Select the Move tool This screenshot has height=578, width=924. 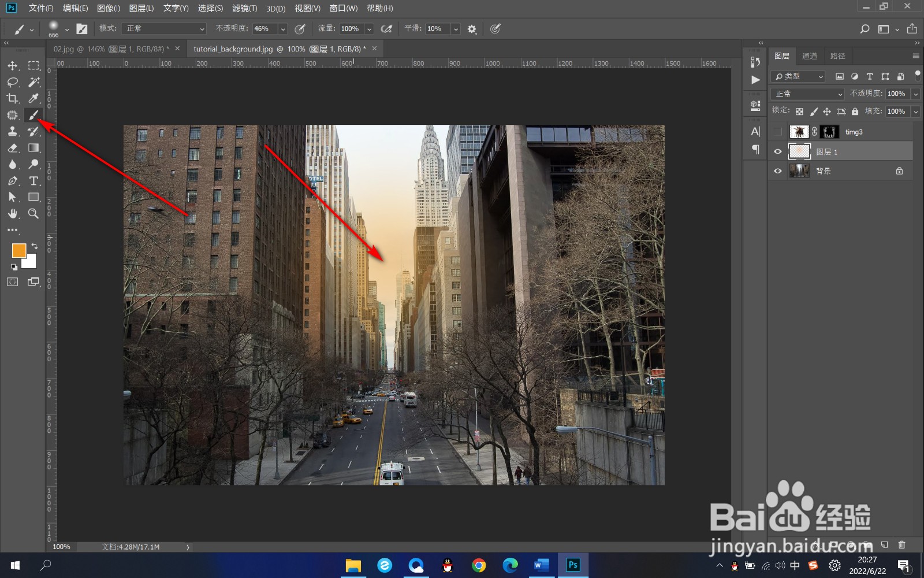(x=13, y=65)
